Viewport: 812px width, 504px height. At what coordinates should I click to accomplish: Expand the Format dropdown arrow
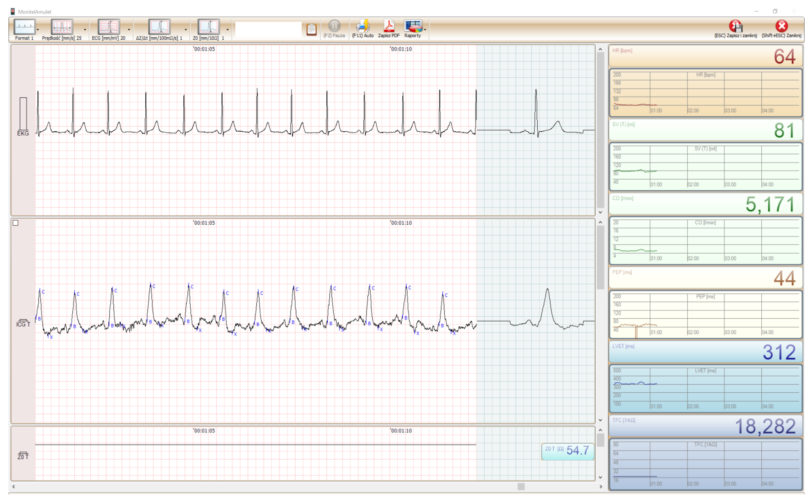(38, 30)
